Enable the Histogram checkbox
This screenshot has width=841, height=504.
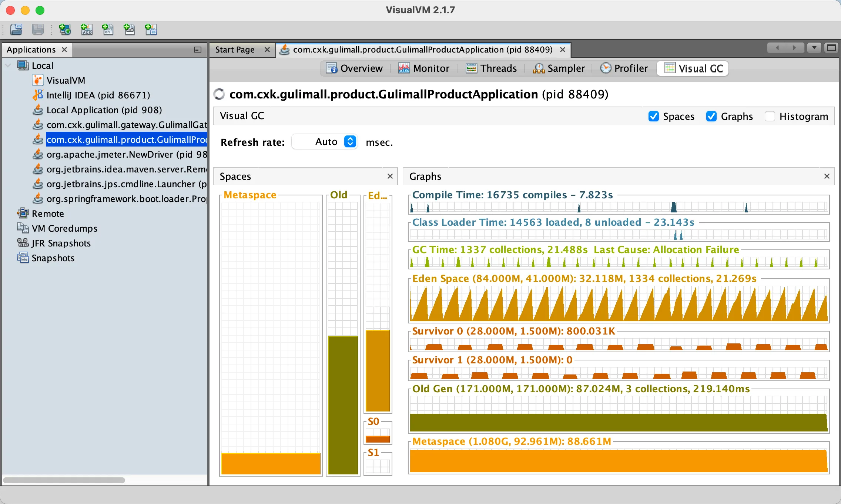point(770,116)
